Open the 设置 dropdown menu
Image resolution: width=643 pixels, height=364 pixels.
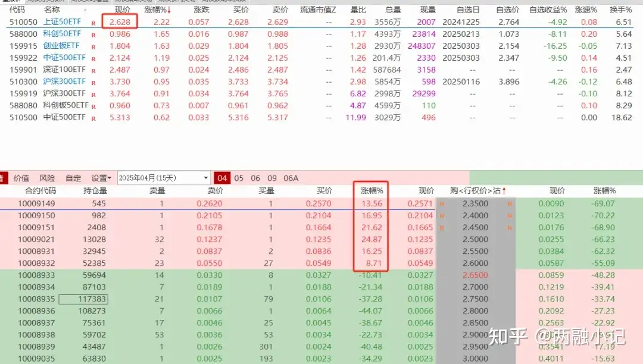pyautogui.click(x=101, y=178)
